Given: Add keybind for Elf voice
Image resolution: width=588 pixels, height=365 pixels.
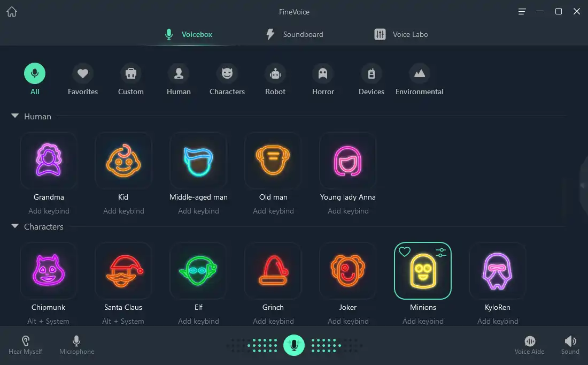Looking at the screenshot, I should (198, 321).
